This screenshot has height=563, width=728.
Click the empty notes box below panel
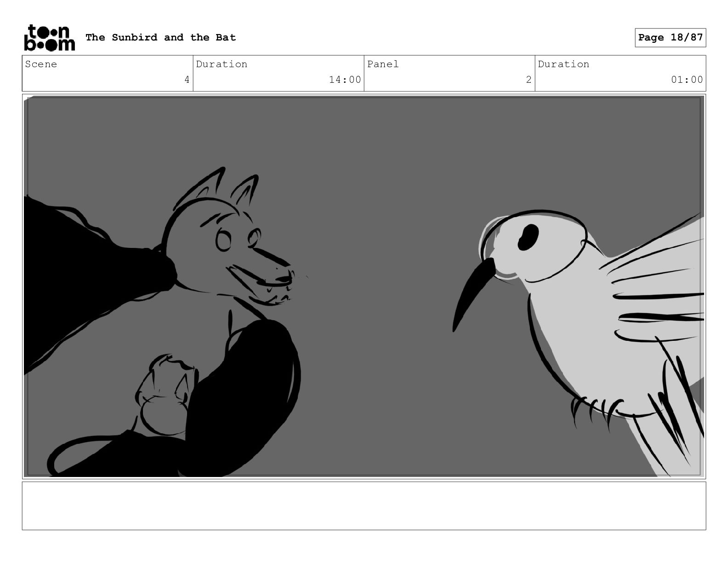[364, 506]
